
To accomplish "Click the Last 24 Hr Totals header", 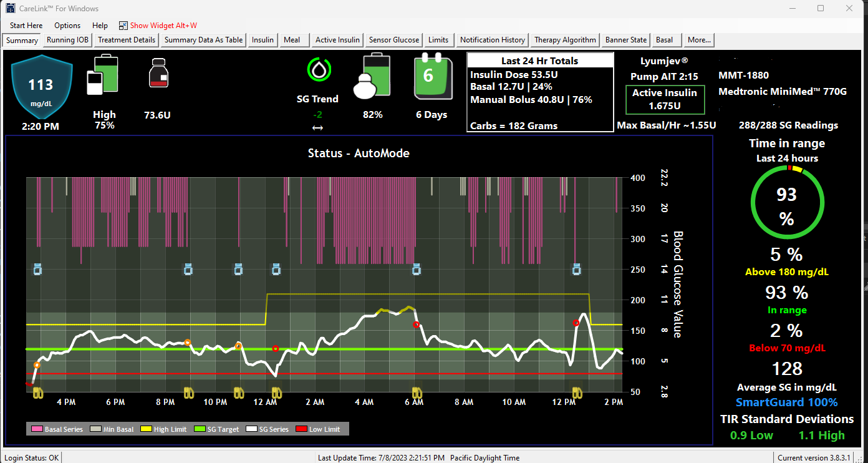I will point(540,61).
